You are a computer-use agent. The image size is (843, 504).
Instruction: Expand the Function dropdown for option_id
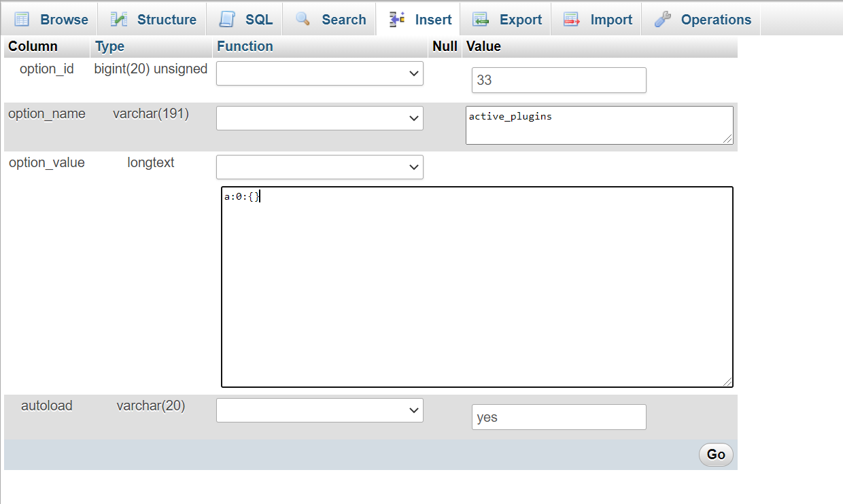[x=320, y=73]
